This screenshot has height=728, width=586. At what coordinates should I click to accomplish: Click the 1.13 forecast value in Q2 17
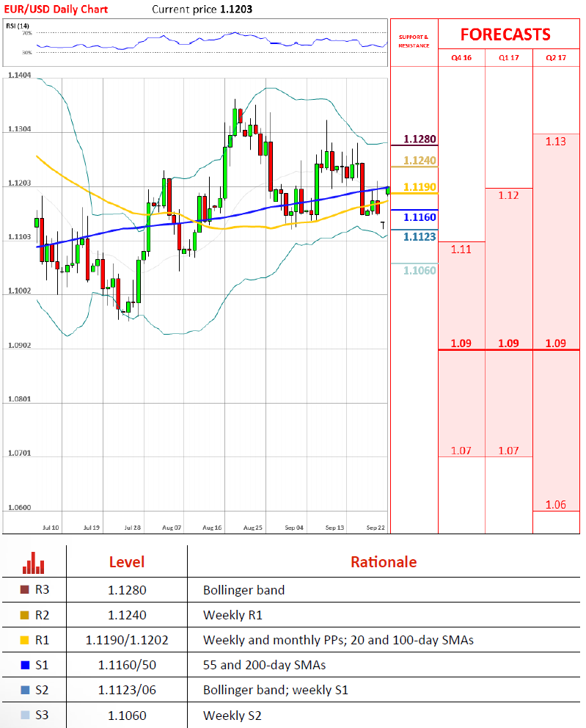(556, 142)
